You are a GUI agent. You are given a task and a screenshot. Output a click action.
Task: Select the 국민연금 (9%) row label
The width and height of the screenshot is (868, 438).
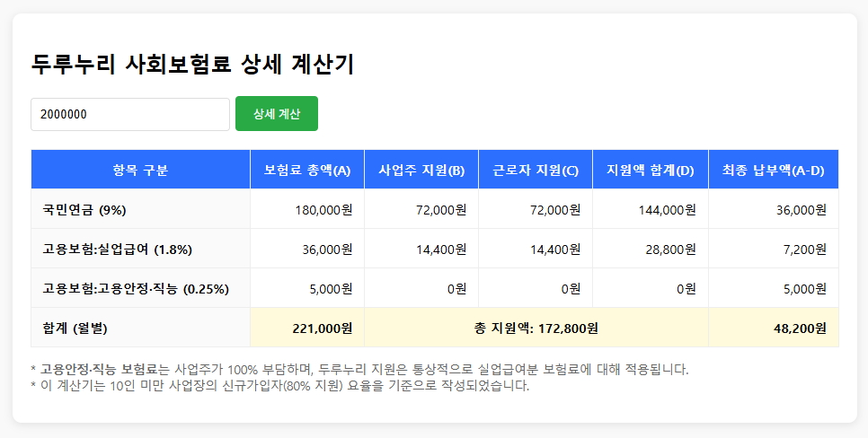pos(84,209)
